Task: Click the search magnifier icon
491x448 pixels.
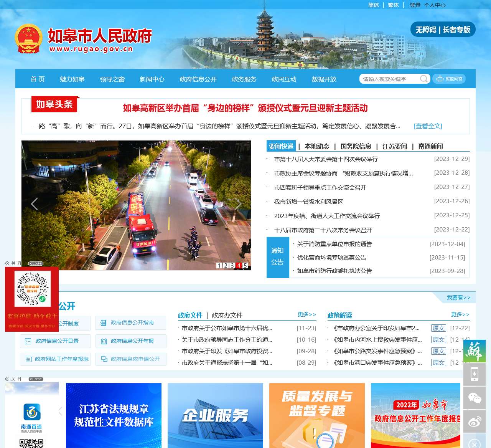Action: point(423,79)
